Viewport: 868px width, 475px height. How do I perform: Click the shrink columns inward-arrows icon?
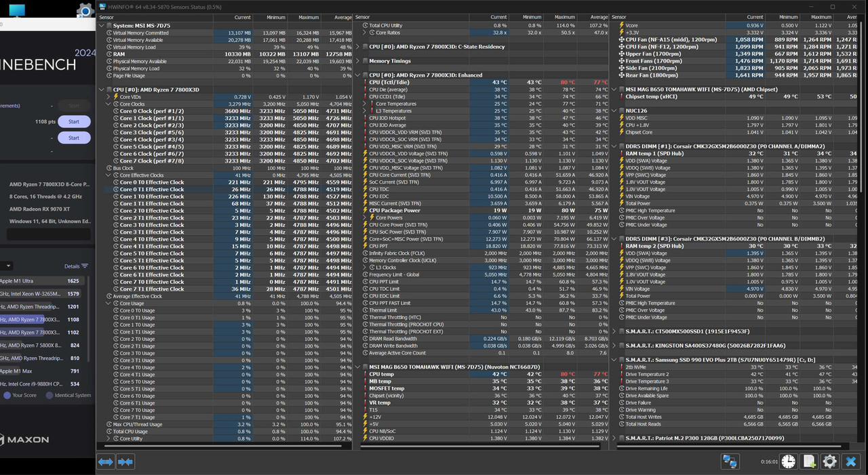(125, 461)
